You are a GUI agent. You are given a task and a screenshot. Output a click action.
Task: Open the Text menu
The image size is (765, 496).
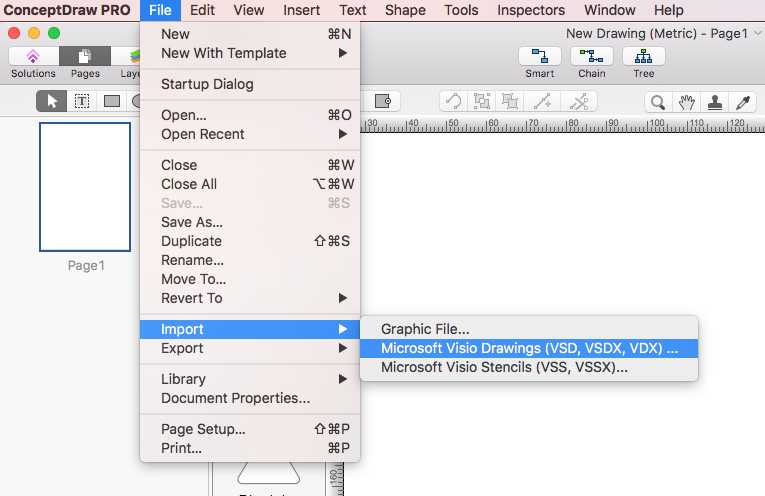353,10
